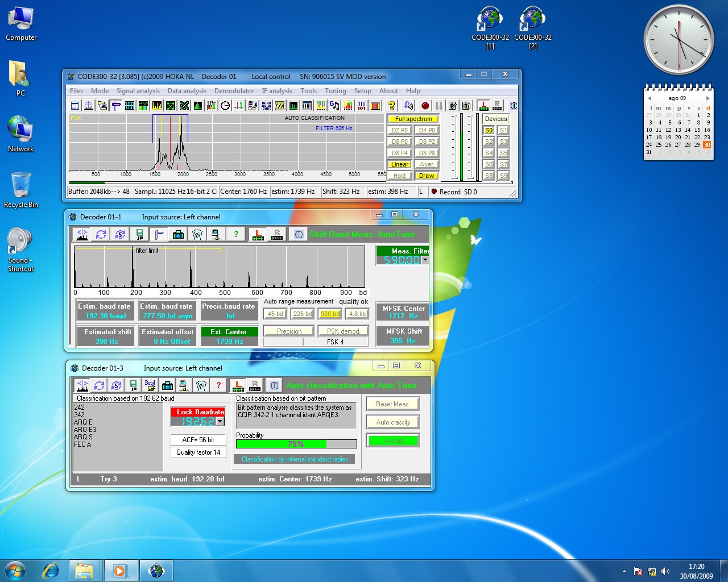Open the Signal analysis menu
Screen dimensions: 728x582
coord(138,91)
